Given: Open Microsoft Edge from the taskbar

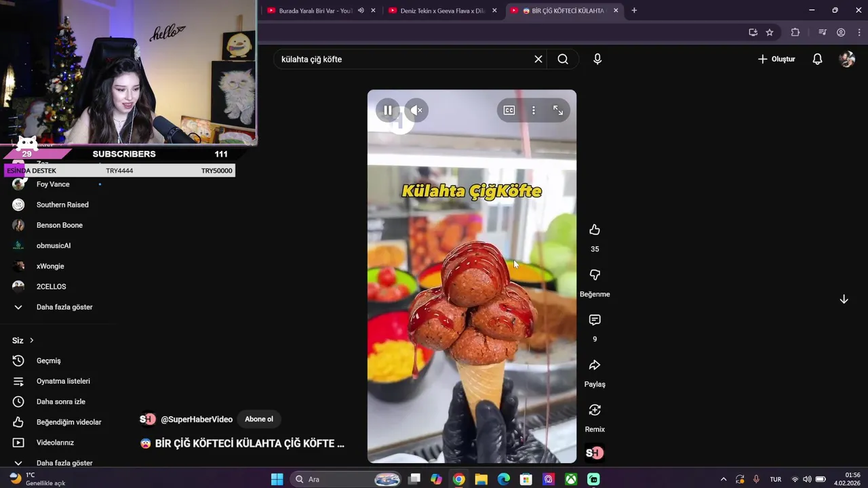Looking at the screenshot, I should click(503, 479).
